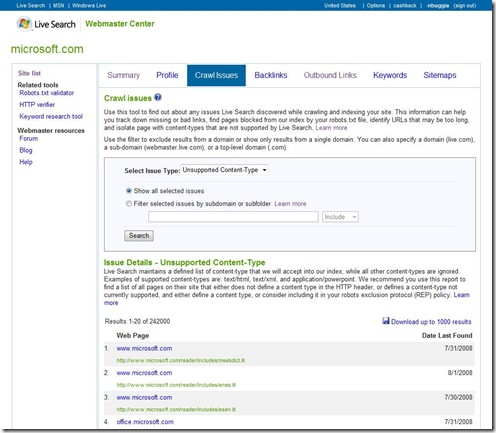The height and width of the screenshot is (433, 496).
Task: Open the Help link in sidebar
Action: [x=26, y=162]
